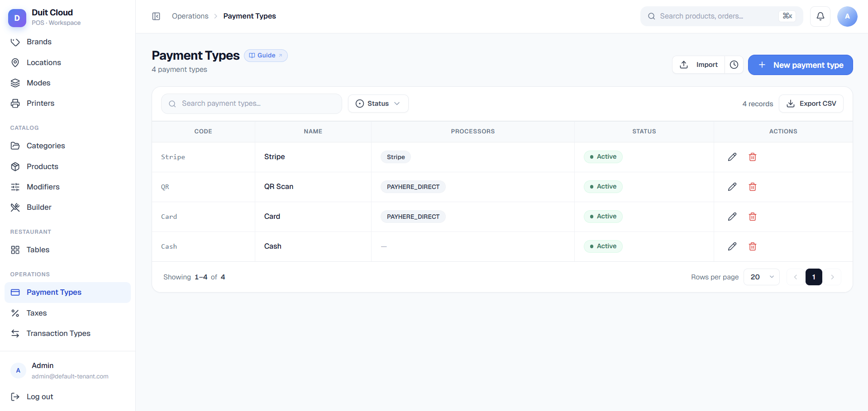Open the Guide link

(x=266, y=56)
